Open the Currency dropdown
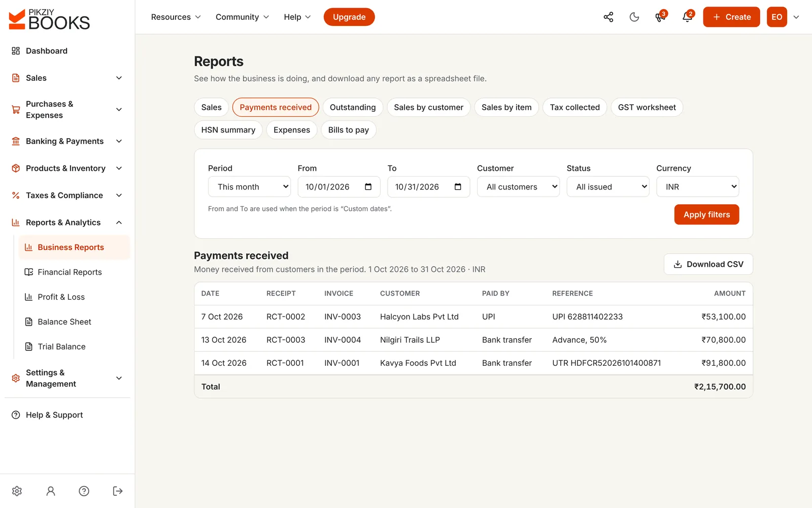812x508 pixels. pos(697,187)
